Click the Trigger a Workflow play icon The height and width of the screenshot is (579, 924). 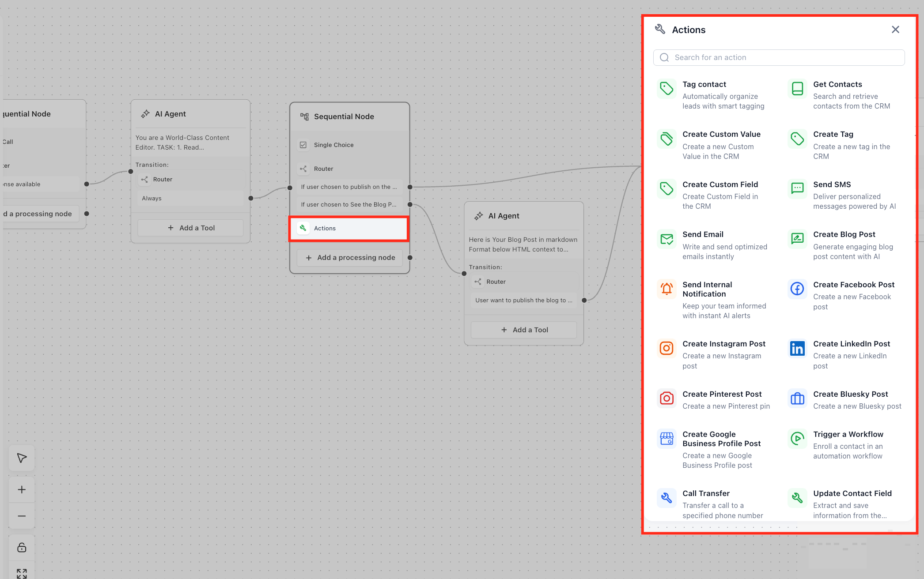click(797, 439)
